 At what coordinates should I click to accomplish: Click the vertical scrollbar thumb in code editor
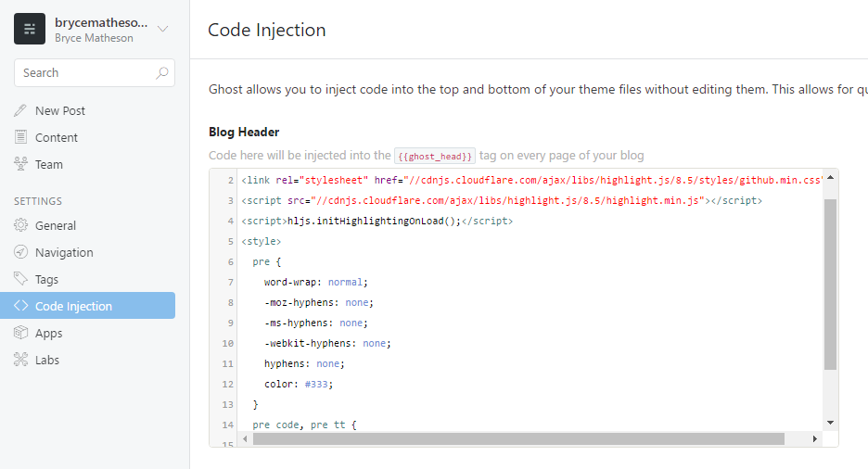coord(830,283)
